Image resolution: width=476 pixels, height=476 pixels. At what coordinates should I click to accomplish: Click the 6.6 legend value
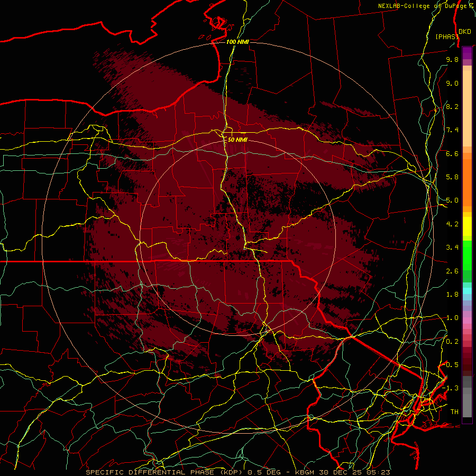[x=452, y=153]
